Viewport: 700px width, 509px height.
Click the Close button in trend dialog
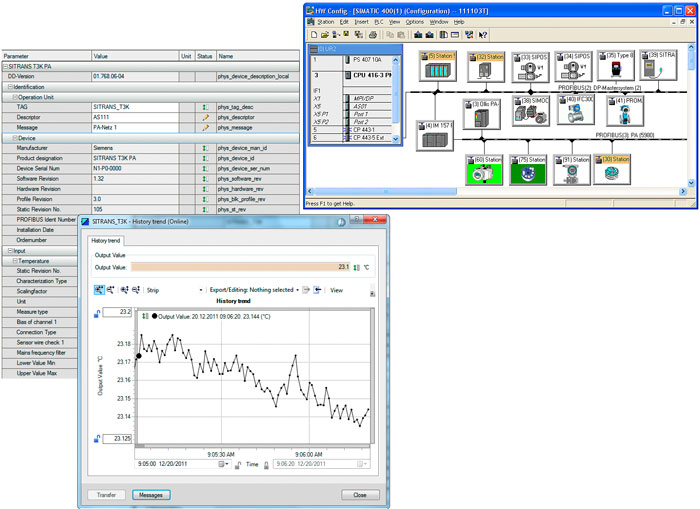click(360, 495)
